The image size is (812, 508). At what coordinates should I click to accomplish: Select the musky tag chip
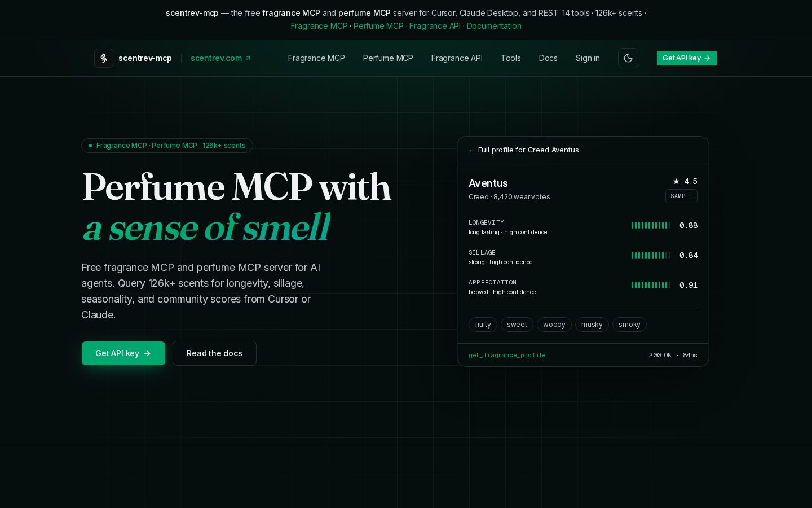pyautogui.click(x=592, y=325)
